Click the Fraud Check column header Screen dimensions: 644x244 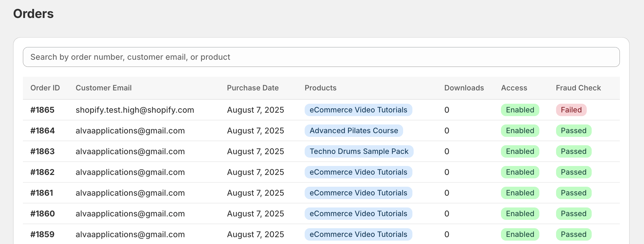coord(578,88)
